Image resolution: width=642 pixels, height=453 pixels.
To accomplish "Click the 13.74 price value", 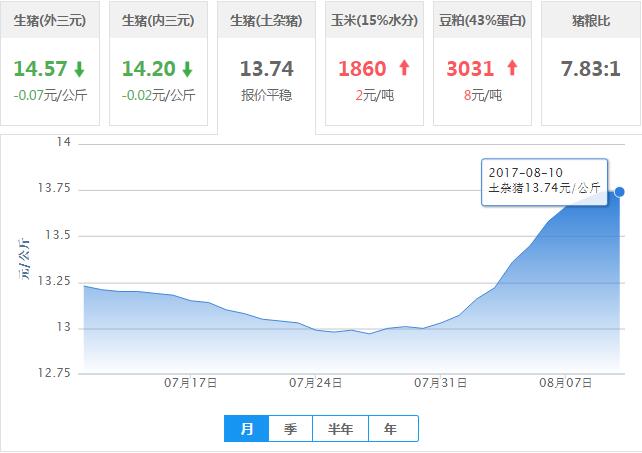I will click(266, 69).
